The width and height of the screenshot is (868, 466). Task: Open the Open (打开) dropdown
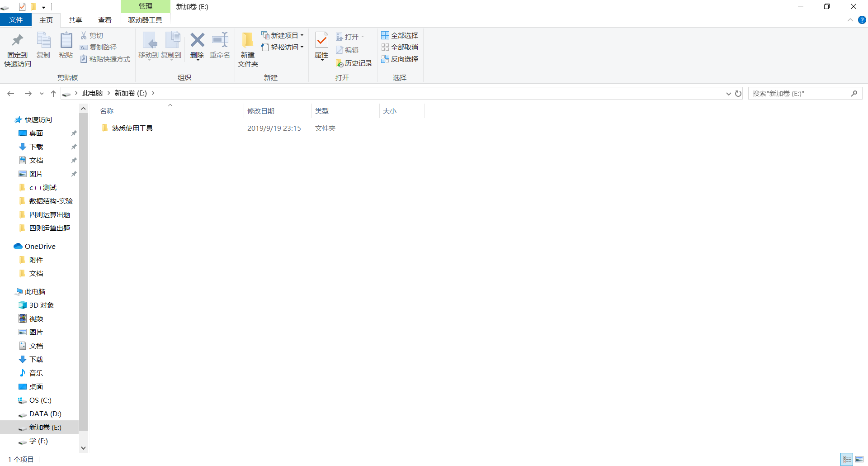(x=350, y=37)
